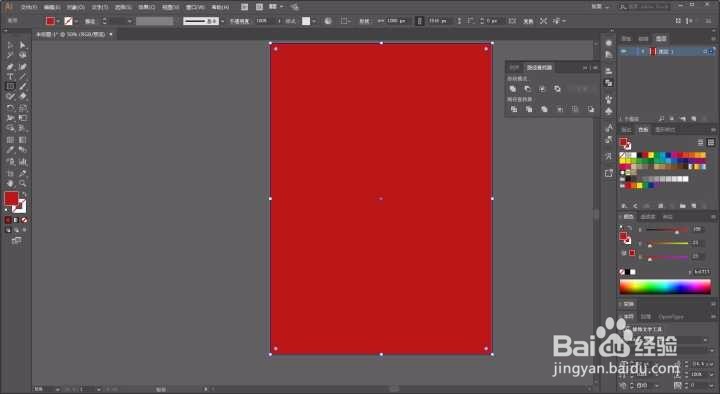The height and width of the screenshot is (394, 720).
Task: Create new layer in Layers panel
Action: coord(694,118)
